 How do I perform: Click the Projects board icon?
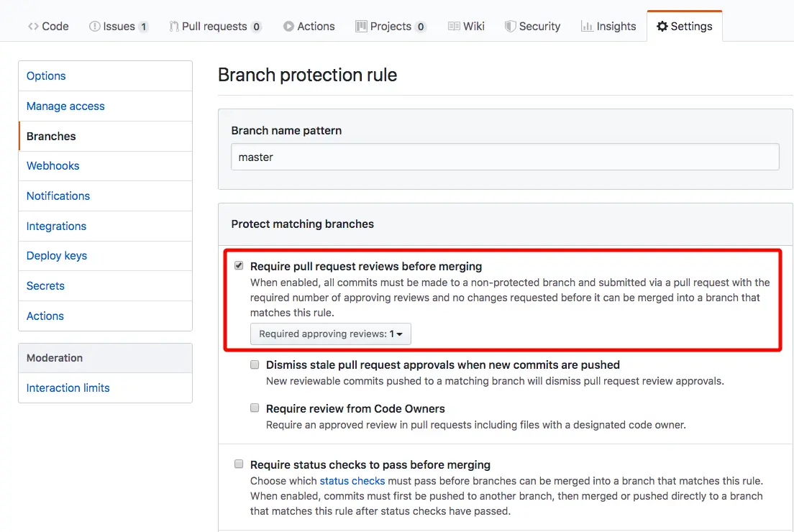(x=361, y=27)
